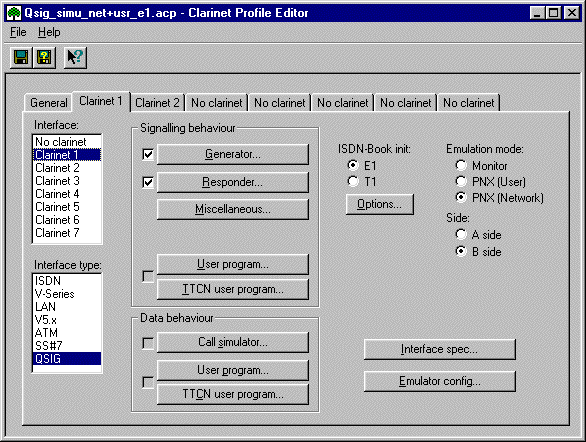The width and height of the screenshot is (586, 442).
Task: Activate the context help arrow icon
Action: pos(75,58)
